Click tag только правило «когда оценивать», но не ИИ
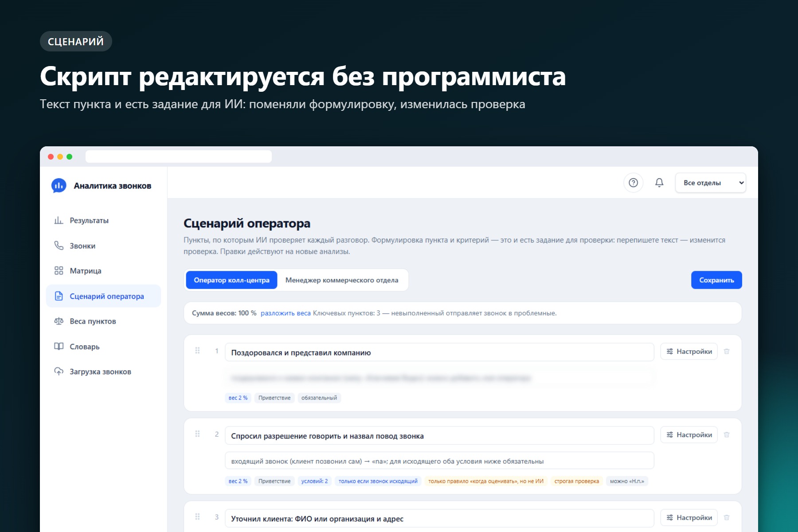Screen dimensions: 798x532 (x=486, y=481)
